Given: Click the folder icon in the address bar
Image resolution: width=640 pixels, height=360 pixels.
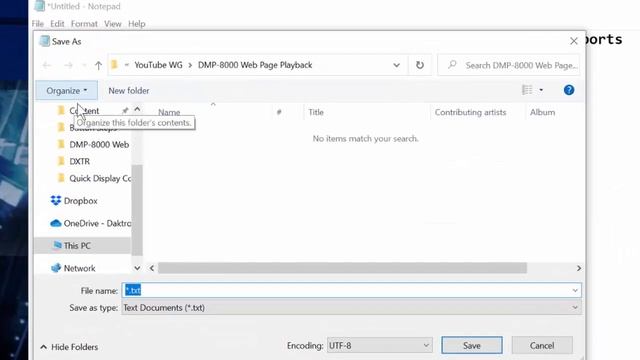Looking at the screenshot, I should tap(115, 64).
